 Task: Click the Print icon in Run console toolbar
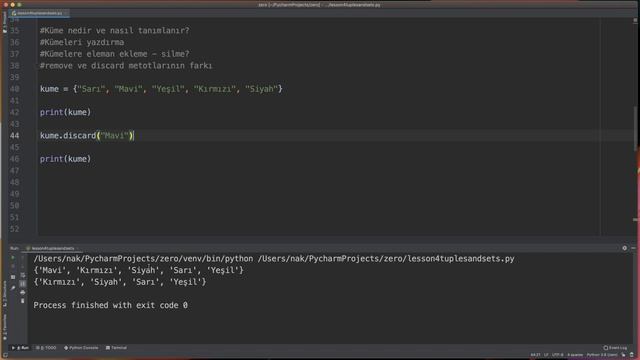22,292
